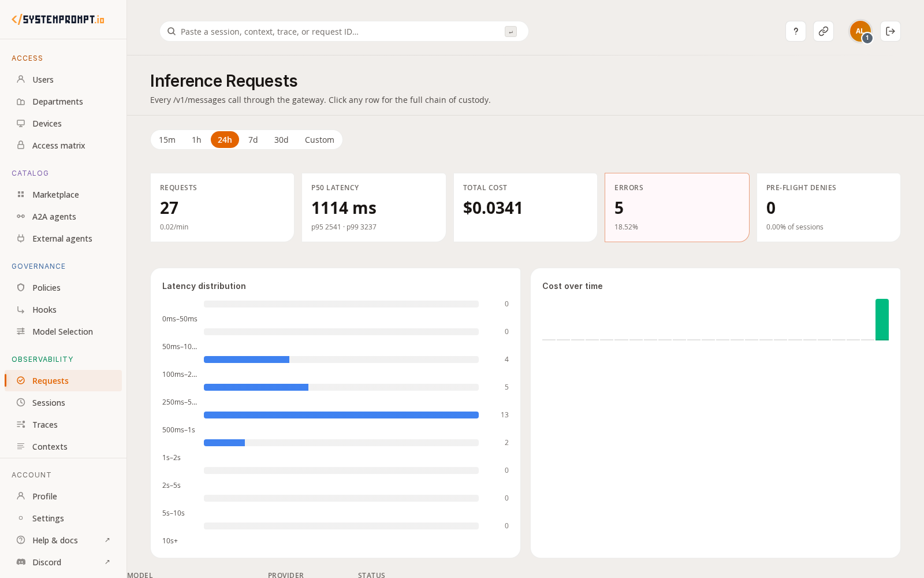This screenshot has height=578, width=924.
Task: Select the 15m time range
Action: (x=167, y=140)
